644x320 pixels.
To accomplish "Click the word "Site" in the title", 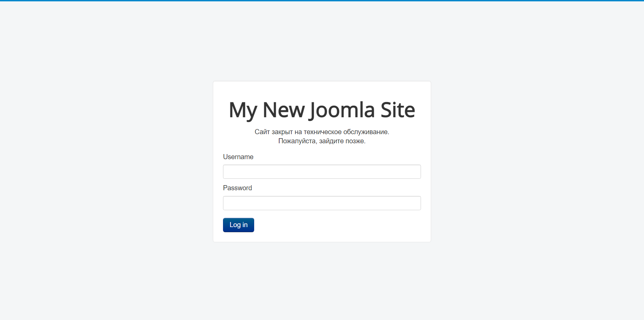I will click(x=398, y=110).
